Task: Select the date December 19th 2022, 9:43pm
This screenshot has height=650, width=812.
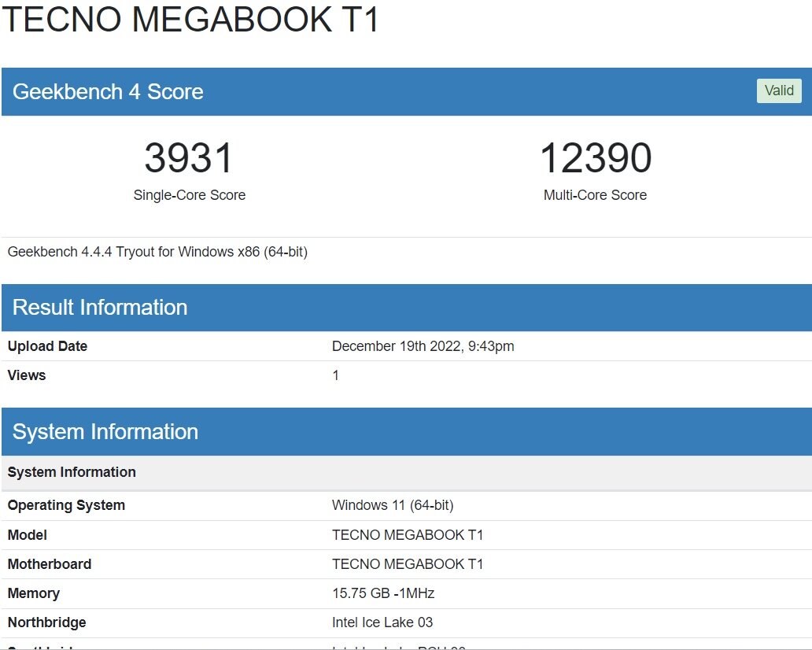Action: click(423, 346)
